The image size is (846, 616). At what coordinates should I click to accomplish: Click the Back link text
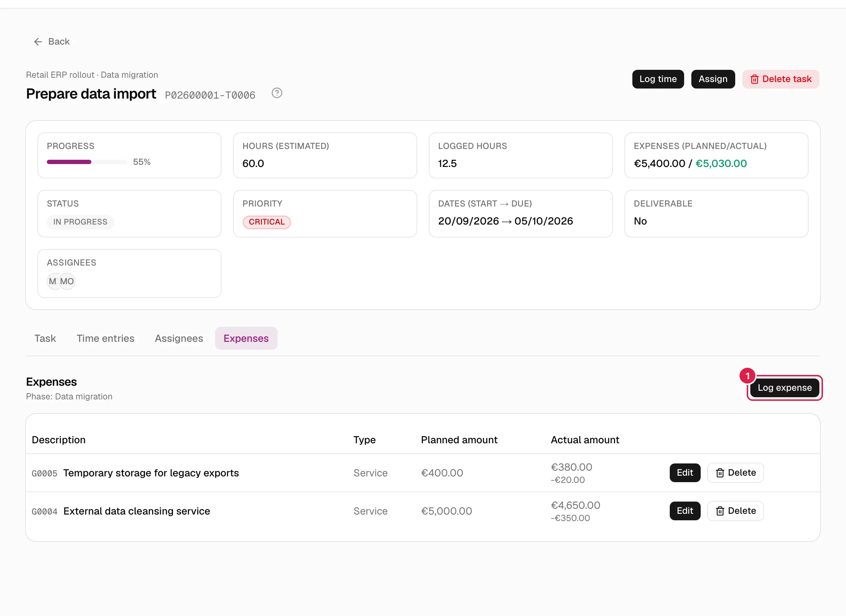(x=59, y=41)
